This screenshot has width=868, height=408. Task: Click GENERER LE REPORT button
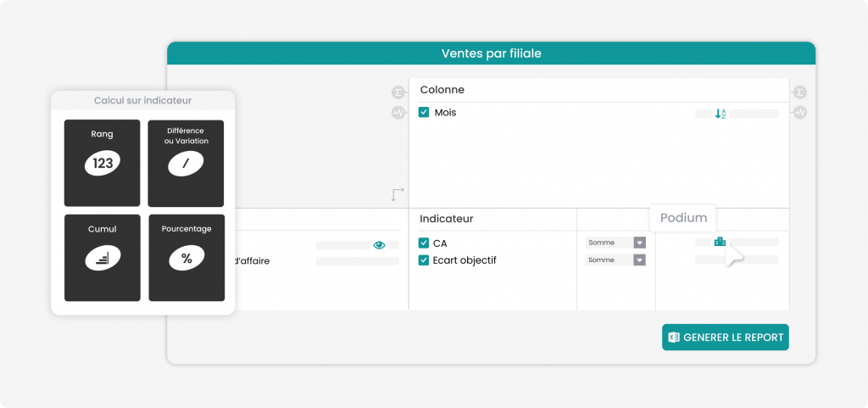[726, 337]
